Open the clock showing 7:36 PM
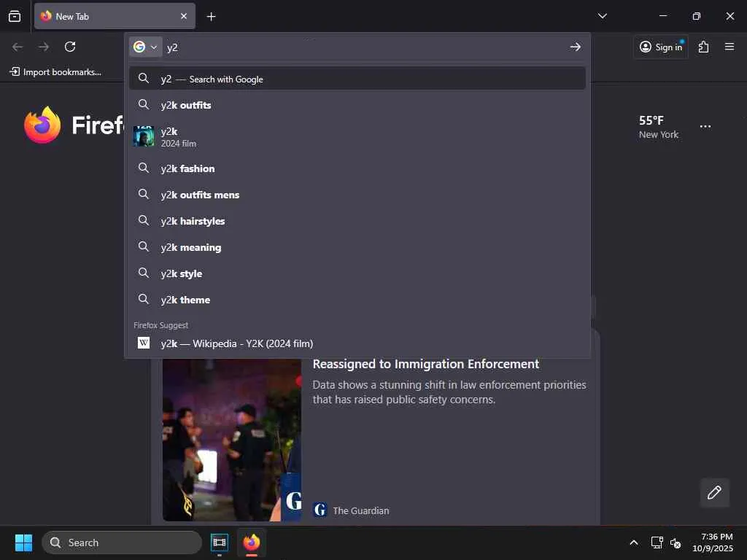 click(x=713, y=542)
